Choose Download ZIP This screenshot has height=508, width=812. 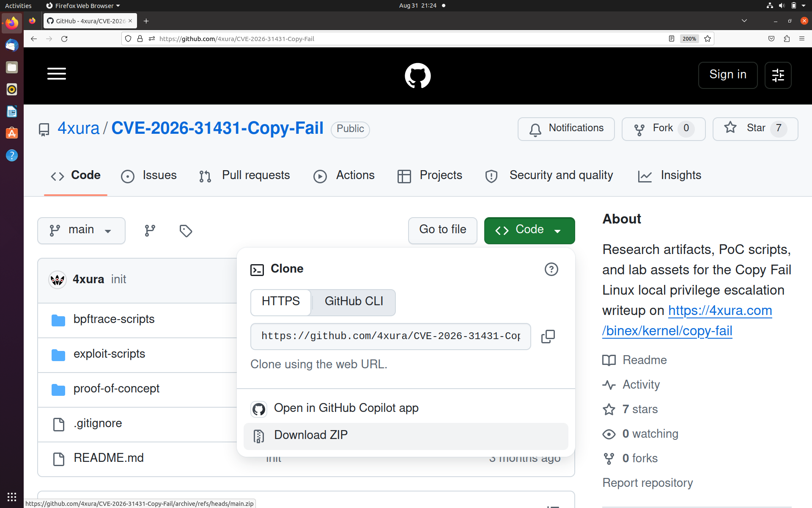pos(406,436)
